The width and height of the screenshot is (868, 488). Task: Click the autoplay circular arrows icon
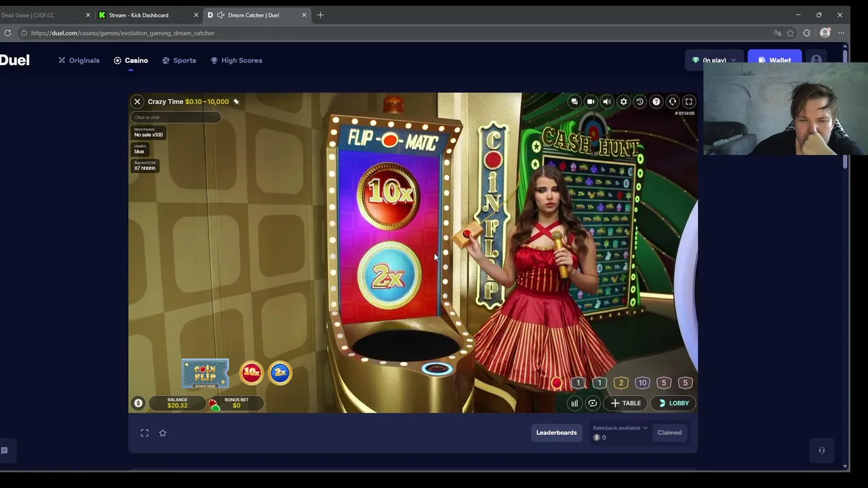tap(593, 403)
